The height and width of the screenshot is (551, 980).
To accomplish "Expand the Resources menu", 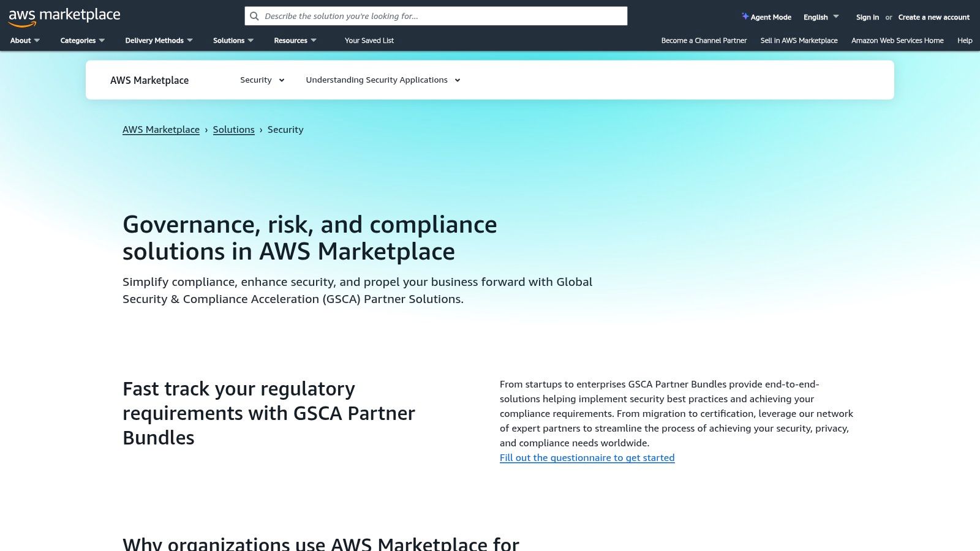I will [x=295, y=40].
